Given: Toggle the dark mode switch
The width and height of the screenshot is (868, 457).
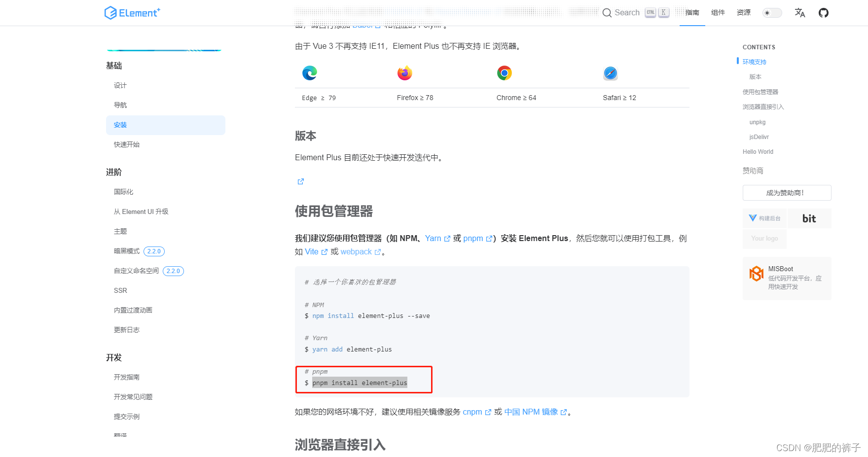Looking at the screenshot, I should coord(772,13).
